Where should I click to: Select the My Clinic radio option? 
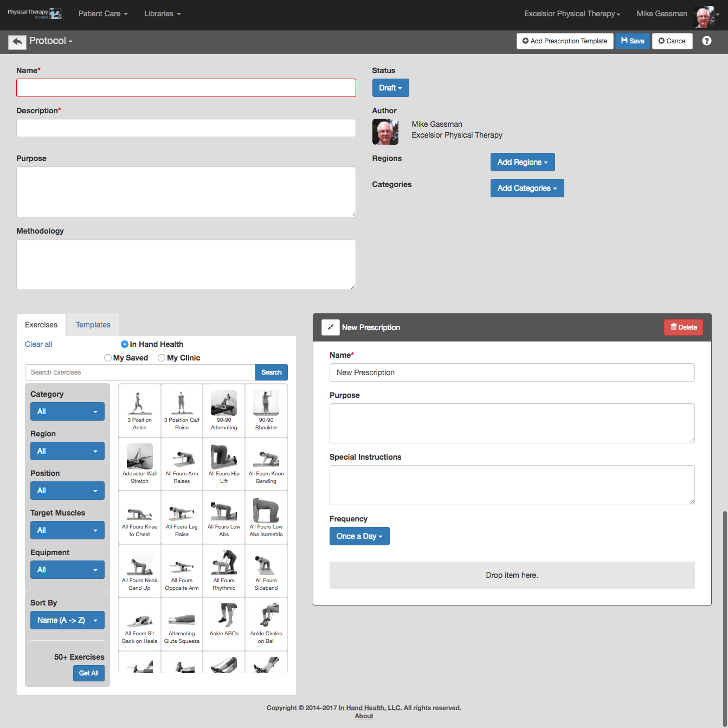pos(162,358)
